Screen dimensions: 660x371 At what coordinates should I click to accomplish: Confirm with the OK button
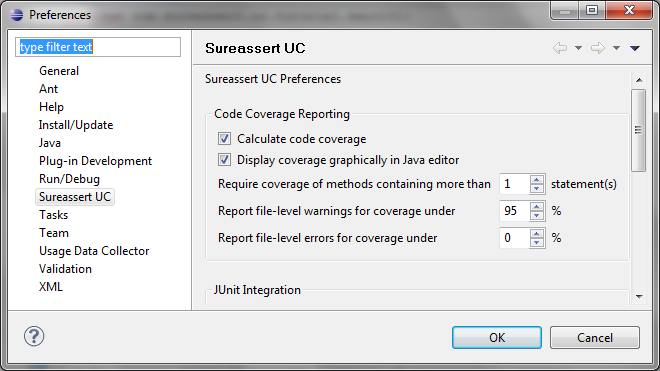coord(497,337)
